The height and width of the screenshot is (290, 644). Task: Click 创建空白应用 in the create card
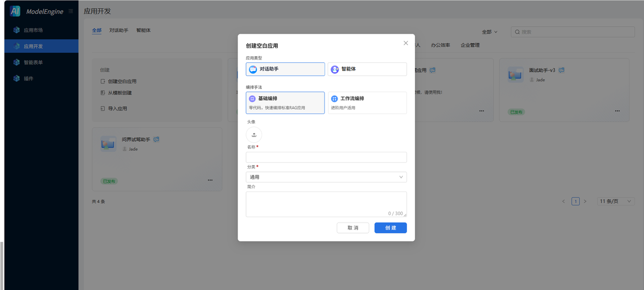pyautogui.click(x=118, y=81)
